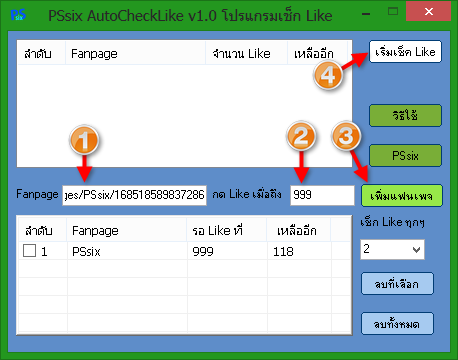
Task: Delete all with ลบทั้งหมด button
Action: pyautogui.click(x=397, y=324)
